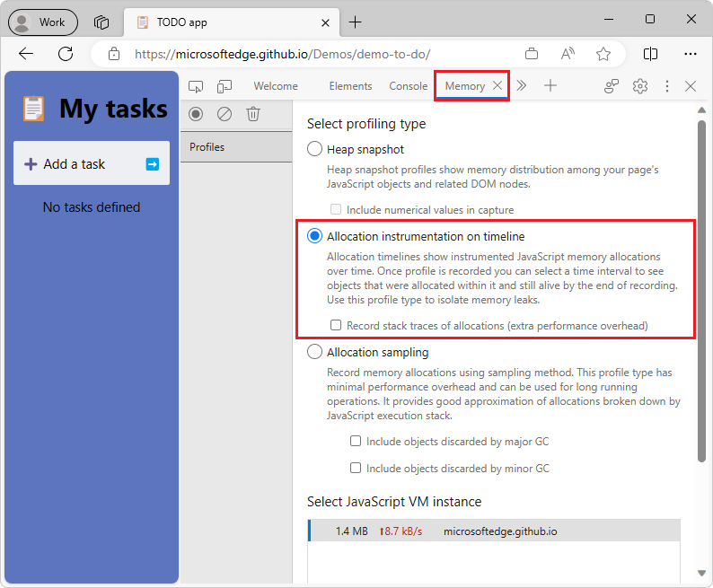Check Include numerical values in capture
Image resolution: width=713 pixels, height=588 pixels.
pos(336,209)
